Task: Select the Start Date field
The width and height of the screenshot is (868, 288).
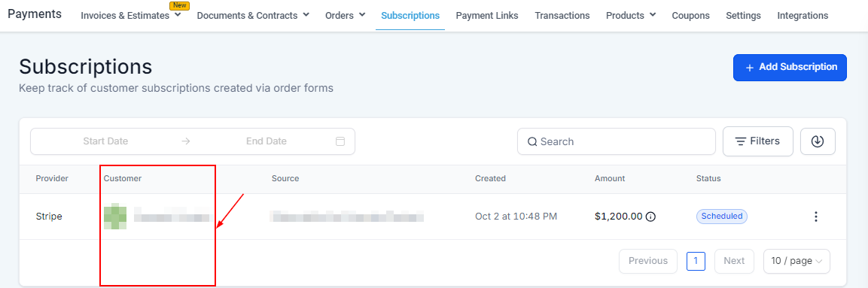Action: tap(105, 141)
